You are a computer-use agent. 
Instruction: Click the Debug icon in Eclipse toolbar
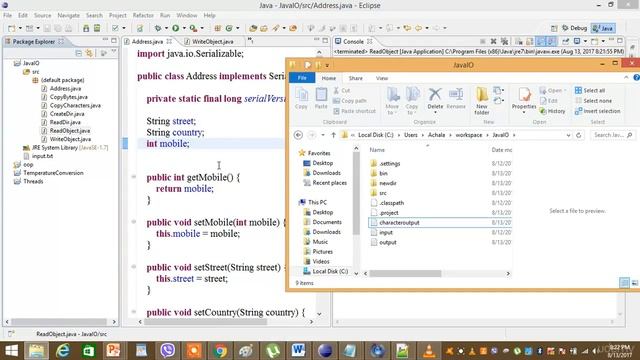(158, 28)
